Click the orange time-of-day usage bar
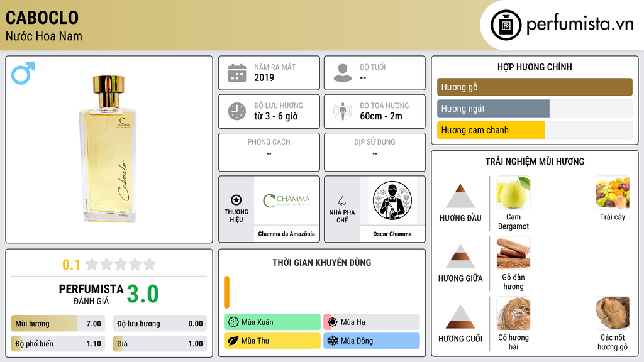 [x=226, y=292]
